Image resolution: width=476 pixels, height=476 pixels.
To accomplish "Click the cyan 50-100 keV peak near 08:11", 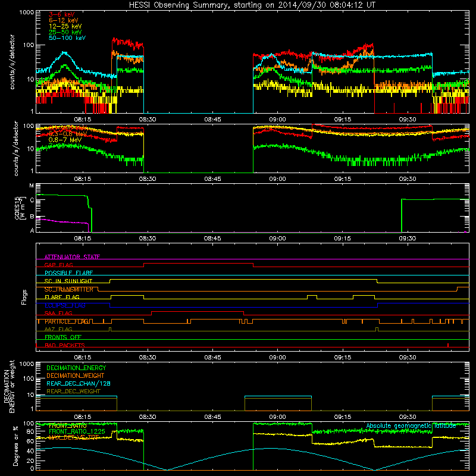I will 65,53.
